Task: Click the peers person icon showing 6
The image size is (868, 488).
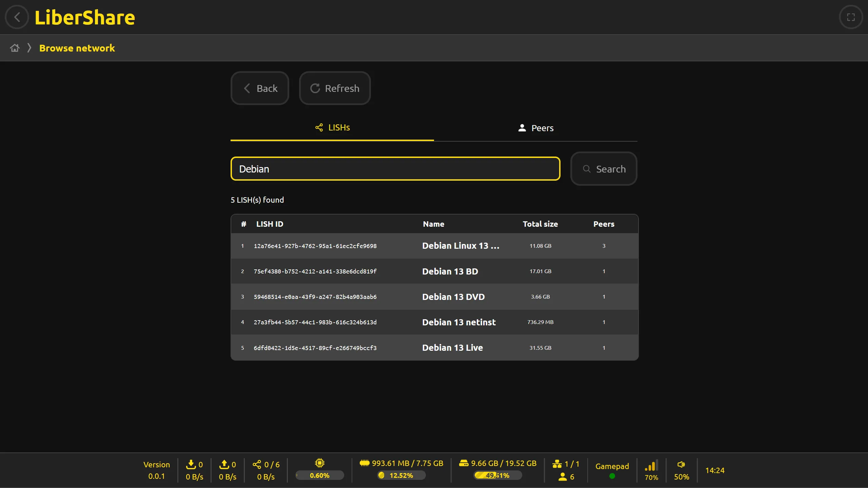Action: (x=563, y=477)
